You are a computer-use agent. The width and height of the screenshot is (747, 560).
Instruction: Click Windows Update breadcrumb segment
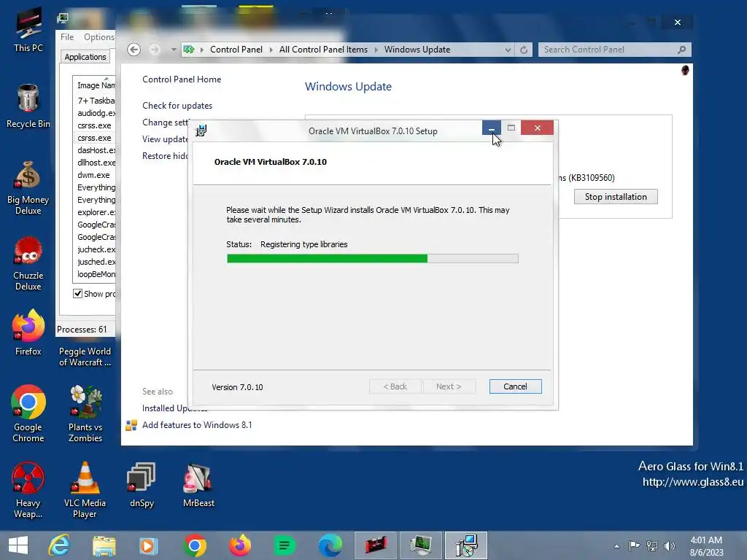tap(417, 50)
